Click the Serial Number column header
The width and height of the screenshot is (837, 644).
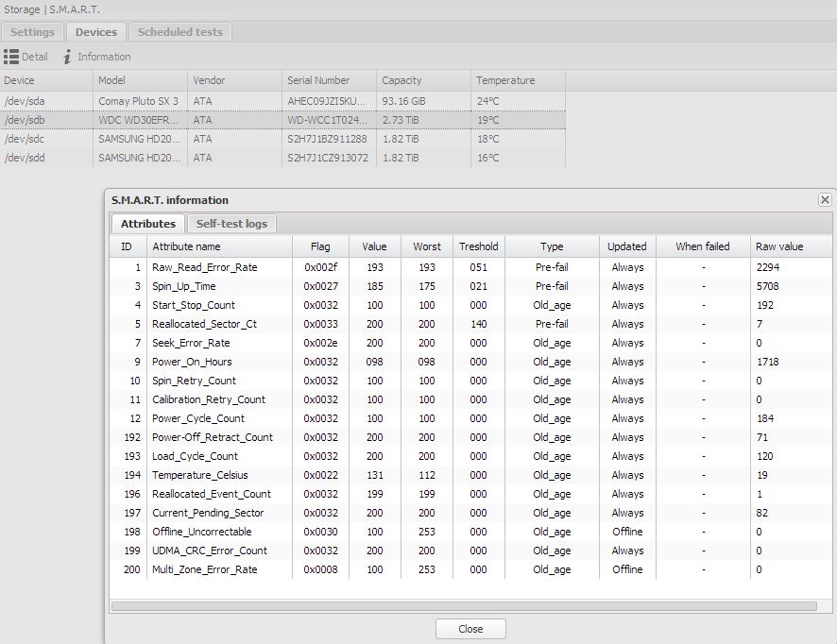click(330, 80)
